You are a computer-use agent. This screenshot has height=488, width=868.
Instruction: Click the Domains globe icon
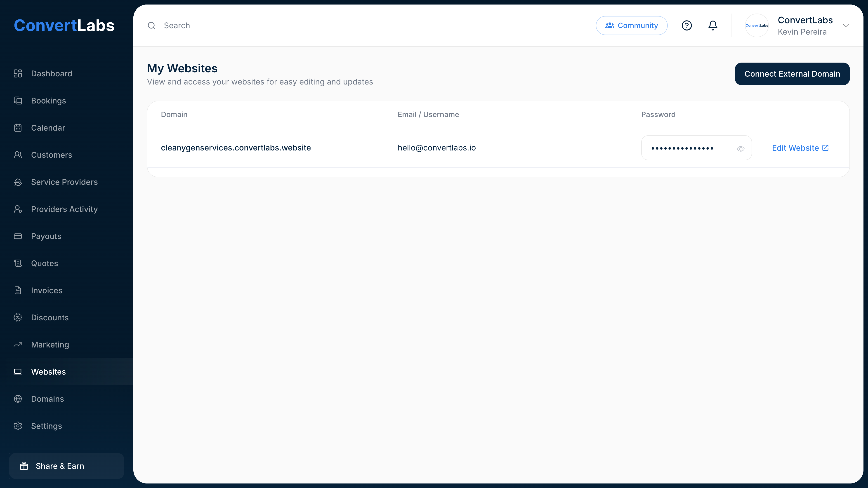click(x=18, y=399)
